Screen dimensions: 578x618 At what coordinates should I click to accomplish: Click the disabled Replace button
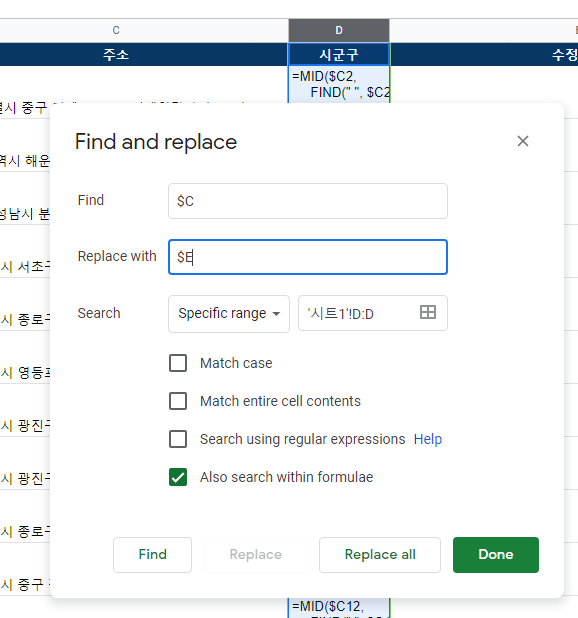[x=255, y=555]
